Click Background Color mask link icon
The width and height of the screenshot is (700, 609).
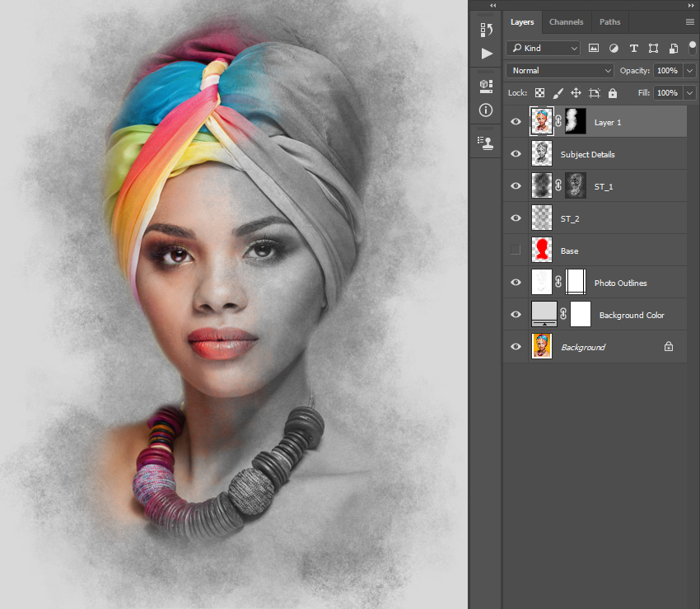pos(563,314)
